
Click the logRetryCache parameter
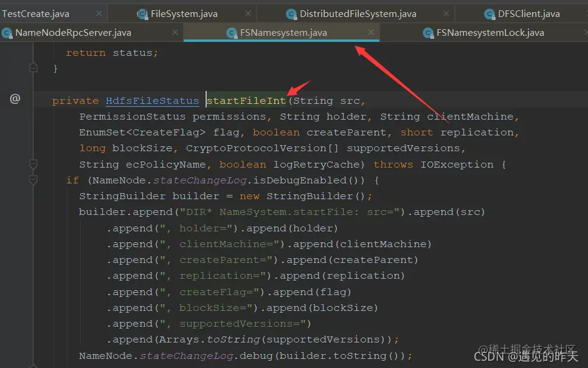[x=316, y=165]
